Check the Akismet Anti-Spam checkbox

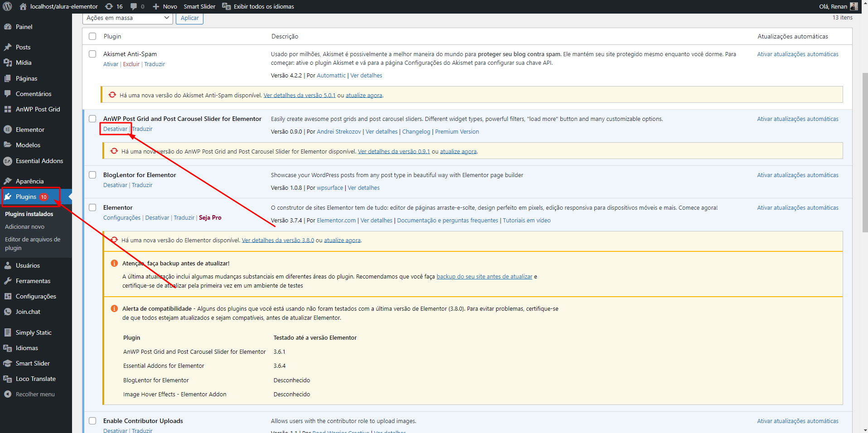(x=92, y=54)
